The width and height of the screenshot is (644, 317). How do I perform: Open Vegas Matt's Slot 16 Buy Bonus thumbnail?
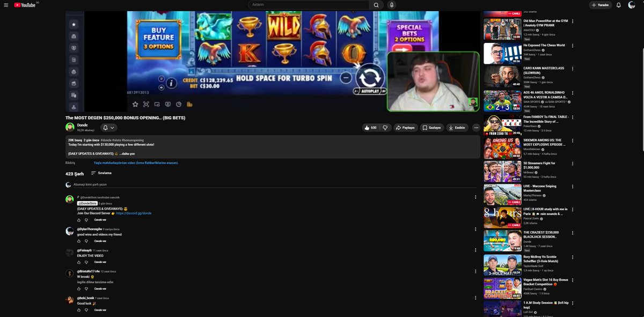pyautogui.click(x=502, y=288)
